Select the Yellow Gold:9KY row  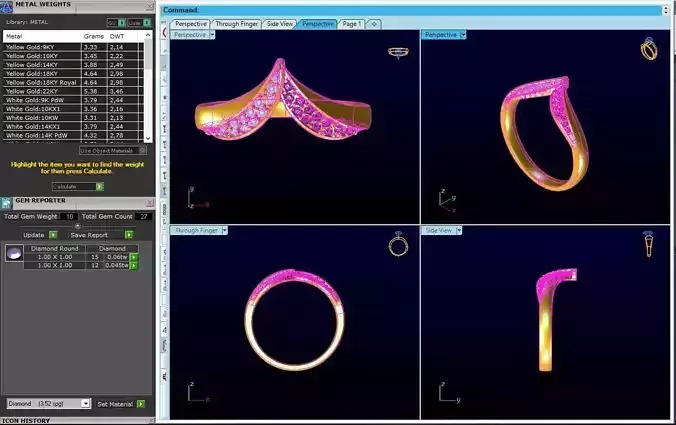(x=73, y=47)
